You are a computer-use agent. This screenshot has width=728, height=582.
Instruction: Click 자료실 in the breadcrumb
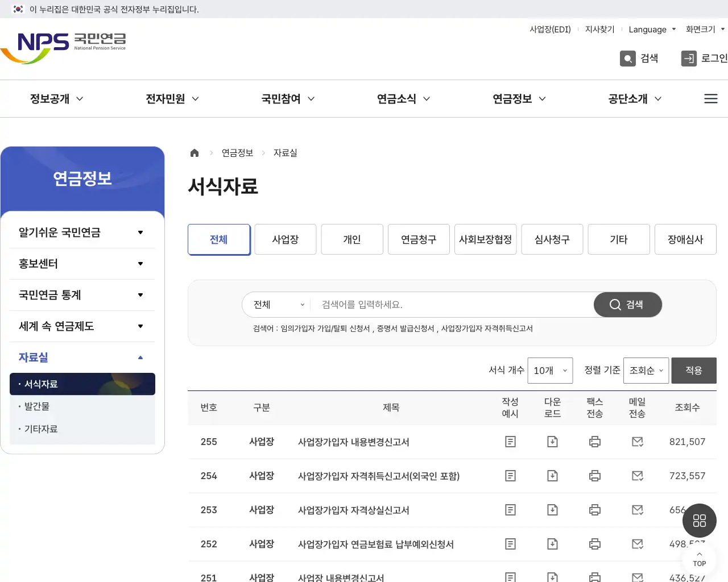[x=286, y=153]
